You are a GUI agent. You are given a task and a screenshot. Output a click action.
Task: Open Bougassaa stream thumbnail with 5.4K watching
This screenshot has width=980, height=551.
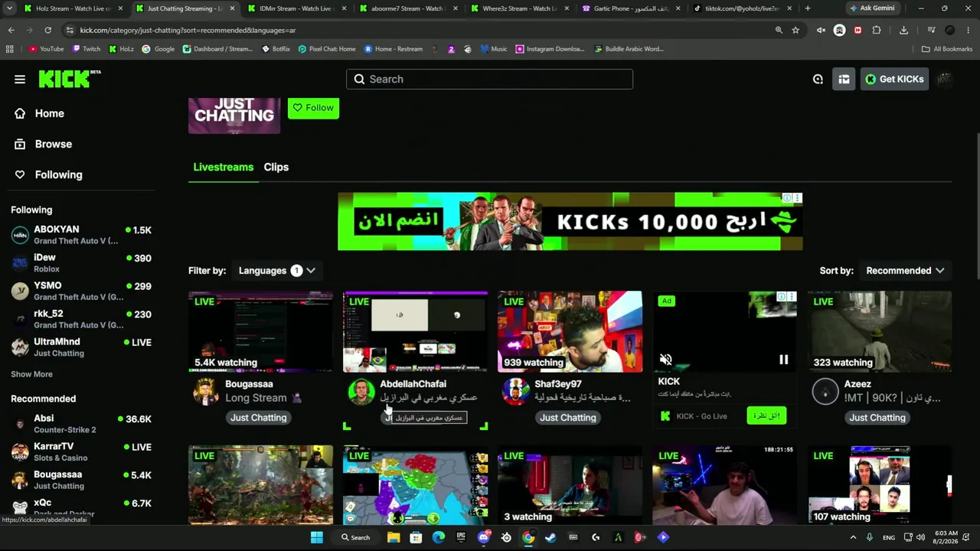pos(261,331)
